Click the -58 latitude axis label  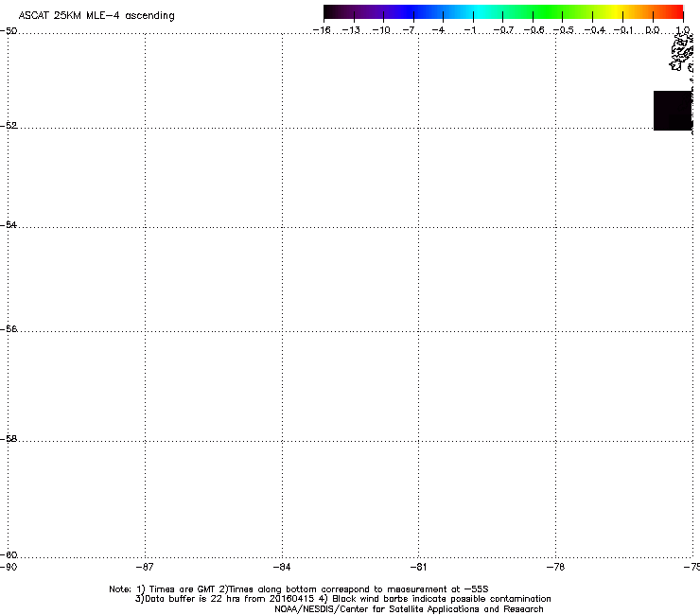coord(9,439)
